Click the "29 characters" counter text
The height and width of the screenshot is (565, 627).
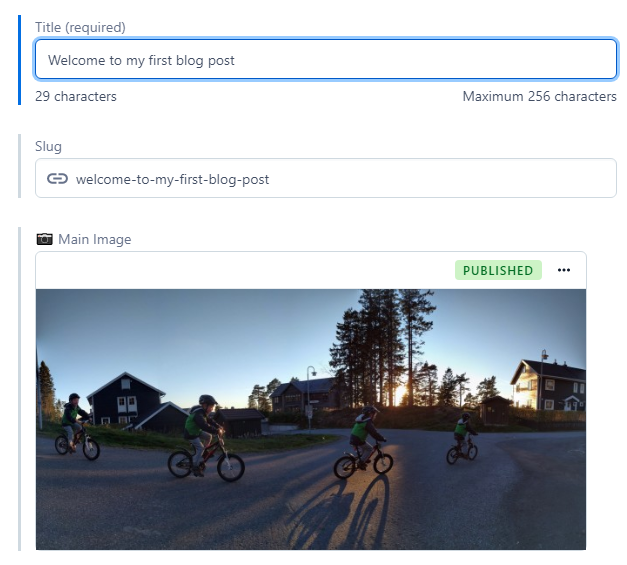(76, 96)
